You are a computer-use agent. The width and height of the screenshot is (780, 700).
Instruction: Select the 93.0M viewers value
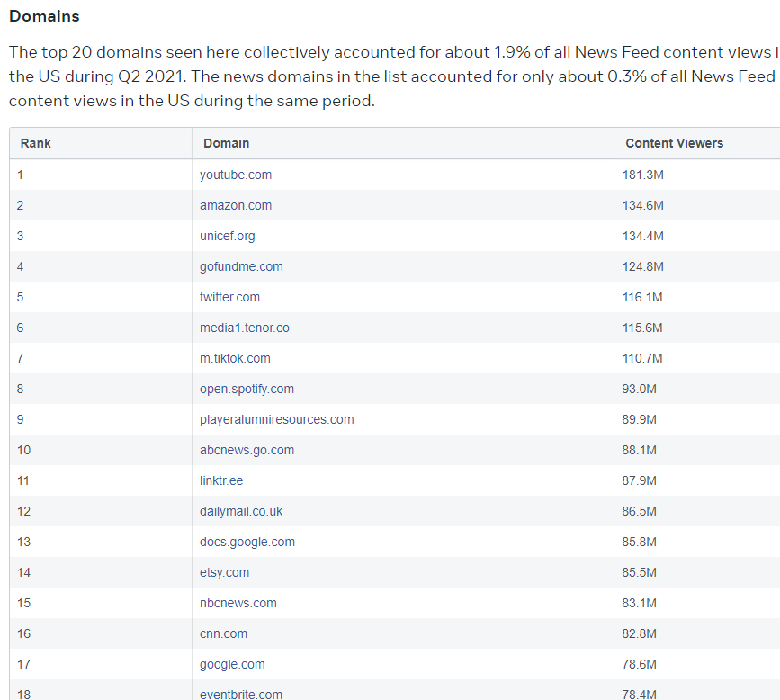point(640,389)
